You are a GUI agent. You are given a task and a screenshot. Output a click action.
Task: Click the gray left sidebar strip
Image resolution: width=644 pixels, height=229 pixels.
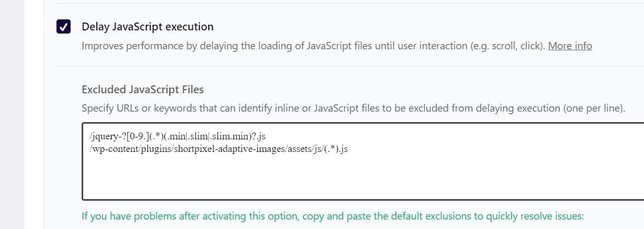[12, 114]
